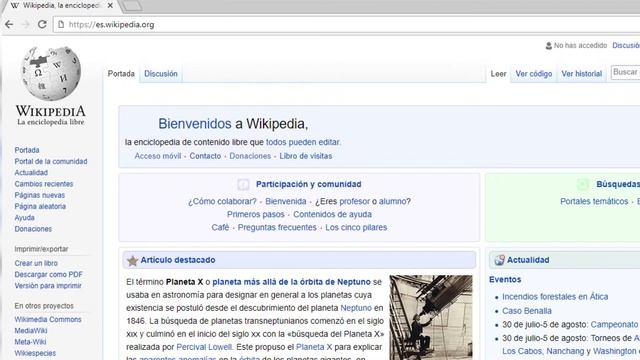The height and width of the screenshot is (360, 640).
Task: Click the Actualidad heading link
Action: (528, 260)
